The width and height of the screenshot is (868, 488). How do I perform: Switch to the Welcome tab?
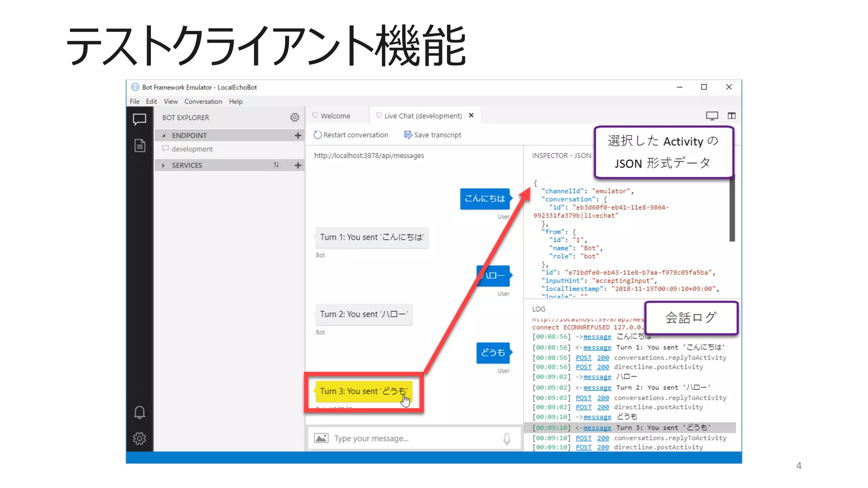pos(335,116)
